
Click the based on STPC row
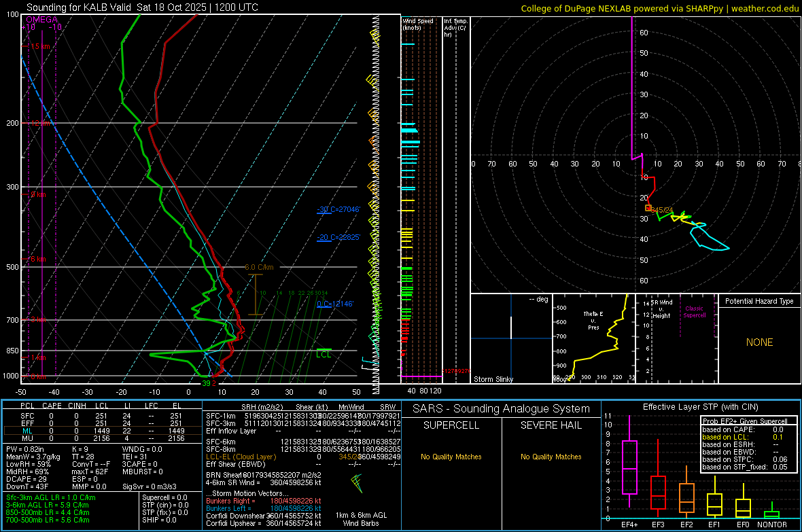pyautogui.click(x=745, y=459)
